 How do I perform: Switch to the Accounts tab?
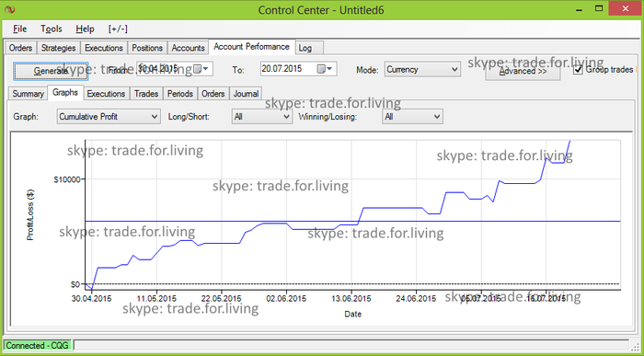click(x=188, y=48)
